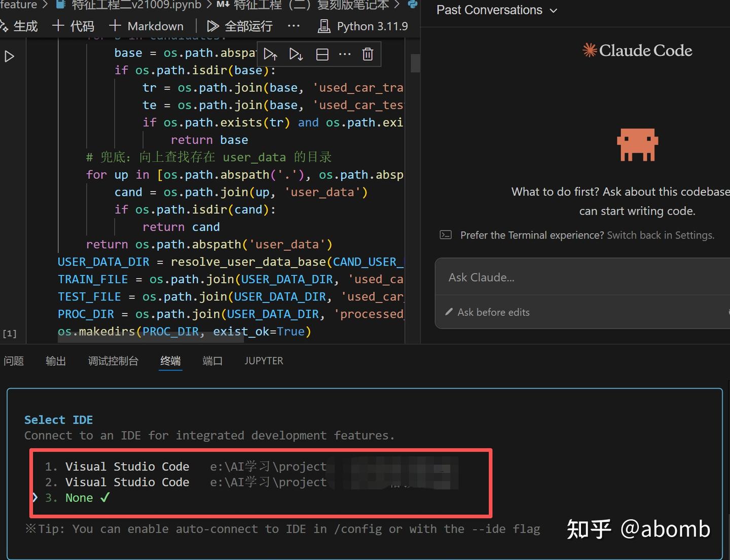Click the terminal icon beside Prefer the Terminal experience

[x=446, y=235]
